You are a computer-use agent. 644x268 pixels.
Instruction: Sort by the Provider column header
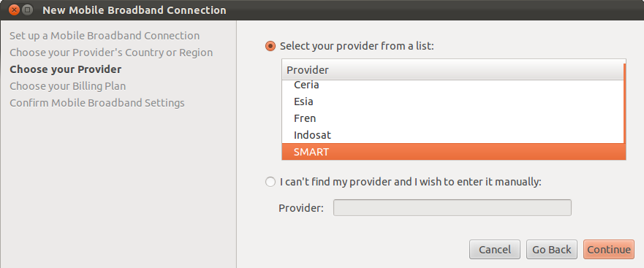452,70
